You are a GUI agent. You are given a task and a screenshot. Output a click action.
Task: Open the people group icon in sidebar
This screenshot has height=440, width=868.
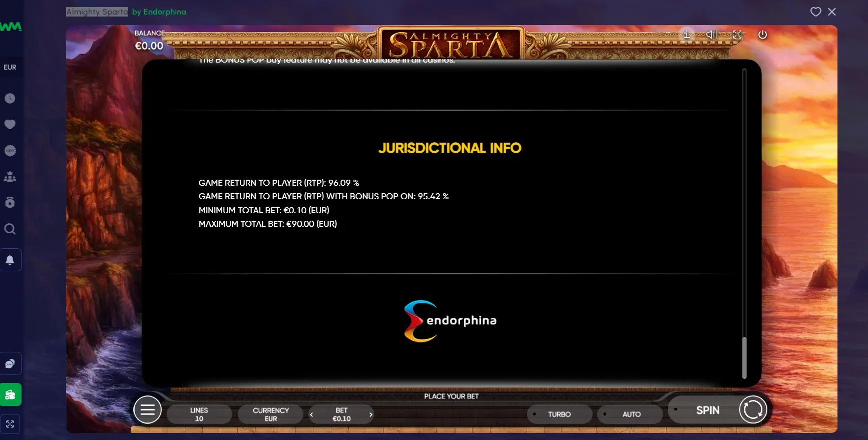click(10, 177)
